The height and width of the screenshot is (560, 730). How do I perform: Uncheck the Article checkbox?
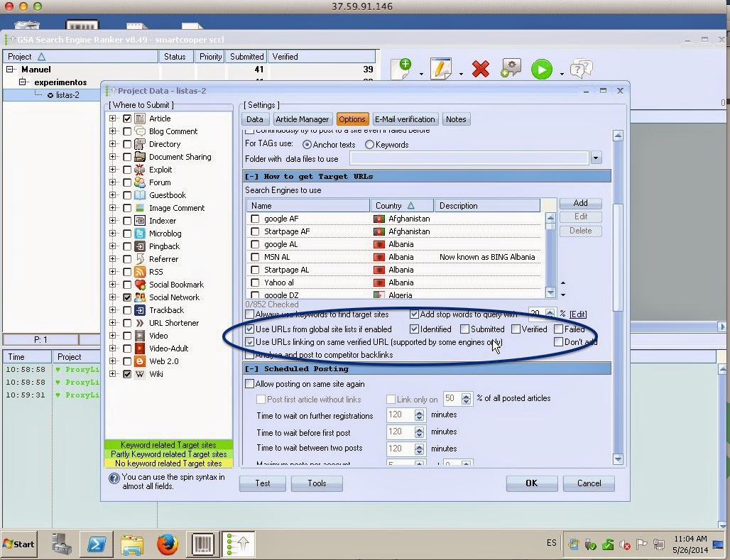(x=127, y=119)
